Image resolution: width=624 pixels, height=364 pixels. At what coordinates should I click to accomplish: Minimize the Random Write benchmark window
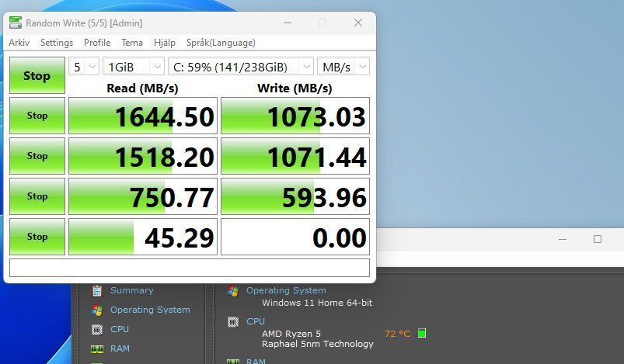tap(288, 23)
